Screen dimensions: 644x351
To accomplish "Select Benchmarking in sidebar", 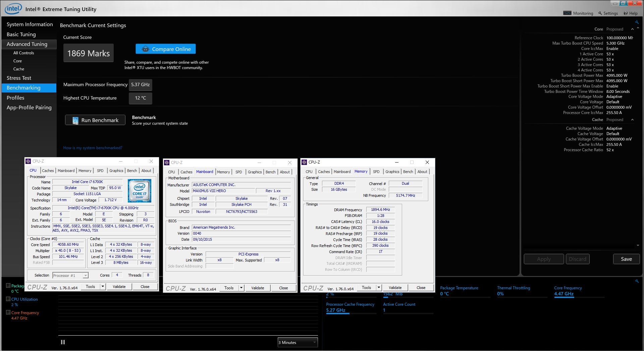I will point(29,88).
